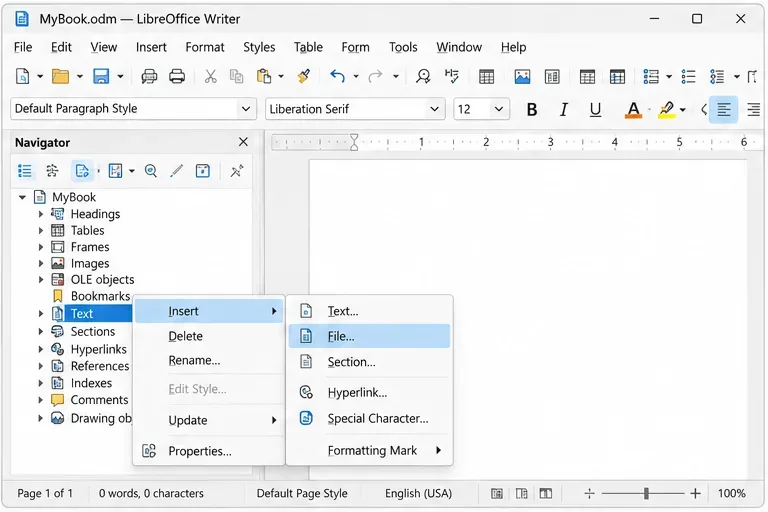Click Delete in the context menu

click(x=209, y=336)
